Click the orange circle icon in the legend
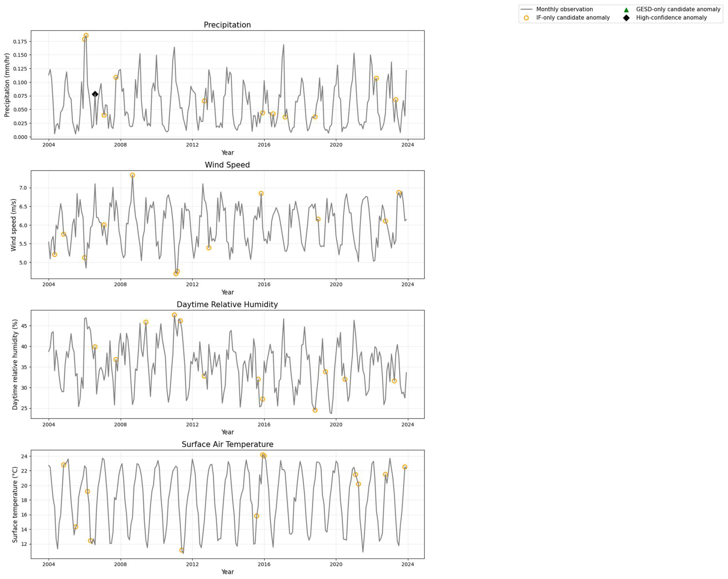Image resolution: width=728 pixels, height=579 pixels. 526,18
